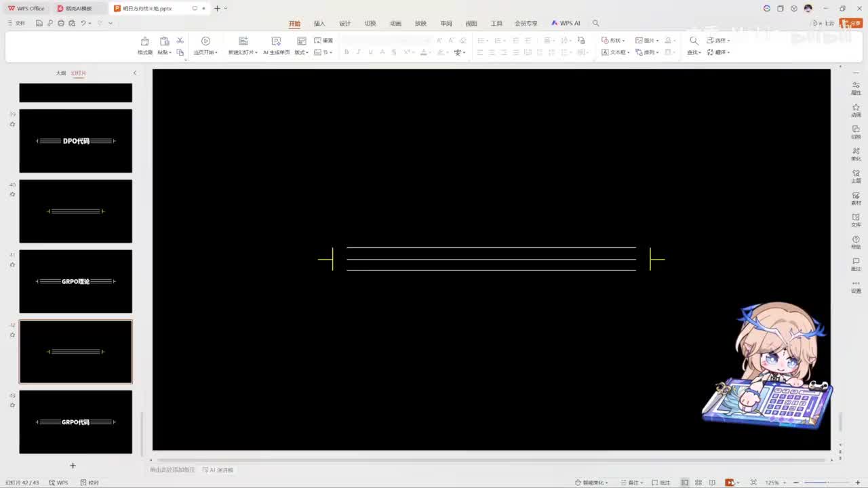The width and height of the screenshot is (868, 488).
Task: Open the Shapes (形状) dropdown
Action: (x=613, y=41)
